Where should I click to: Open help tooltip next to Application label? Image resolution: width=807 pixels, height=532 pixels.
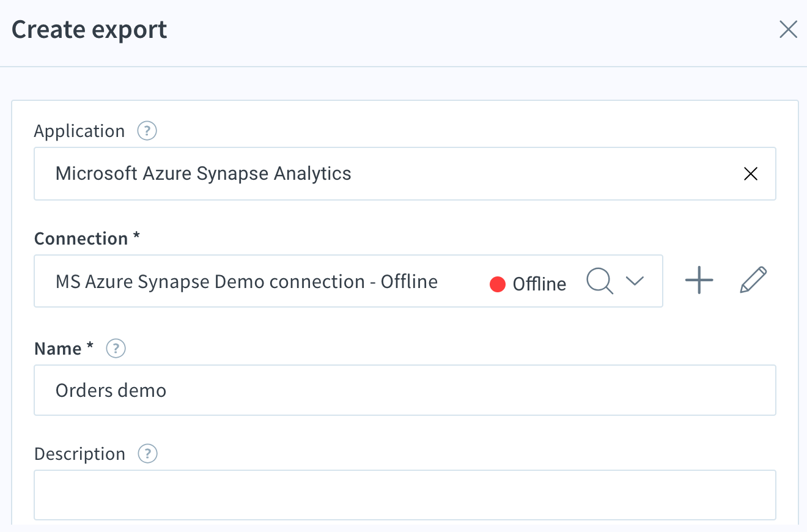coord(147,131)
